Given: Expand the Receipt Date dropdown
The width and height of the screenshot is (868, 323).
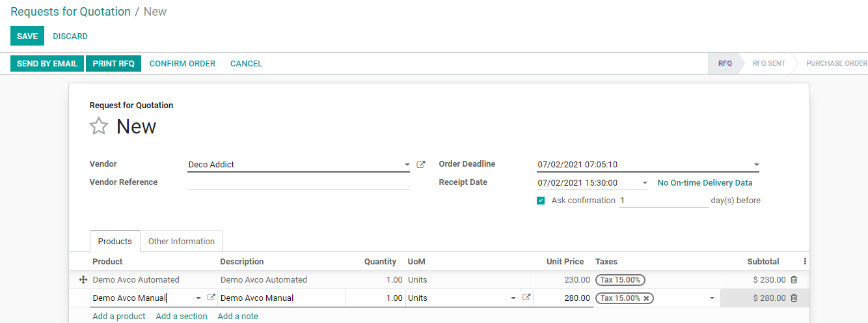Looking at the screenshot, I should [x=645, y=183].
